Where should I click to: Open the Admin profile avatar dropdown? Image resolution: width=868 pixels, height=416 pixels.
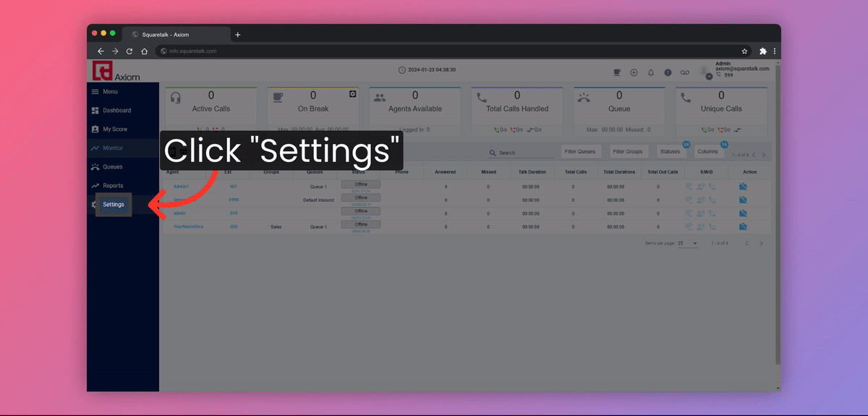707,72
